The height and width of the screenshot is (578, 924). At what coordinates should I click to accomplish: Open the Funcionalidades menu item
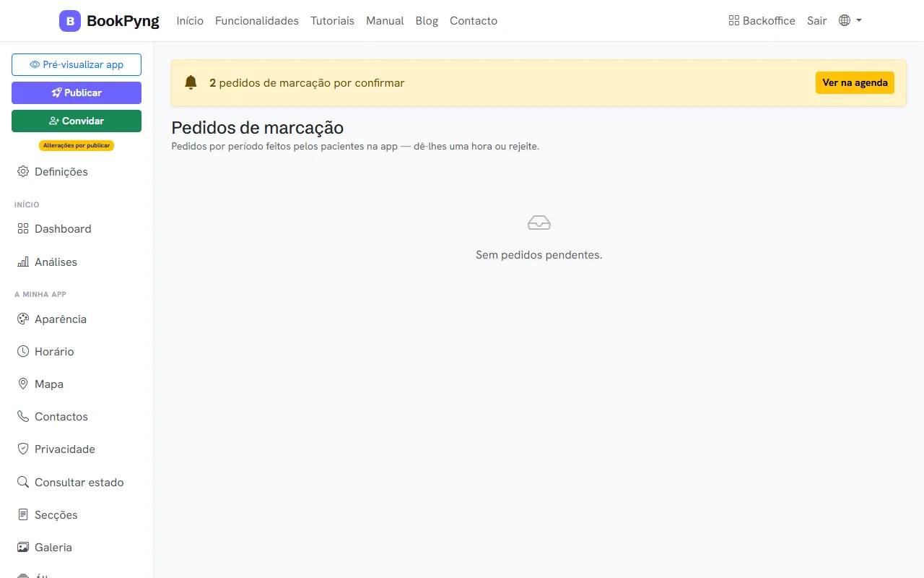pos(257,21)
